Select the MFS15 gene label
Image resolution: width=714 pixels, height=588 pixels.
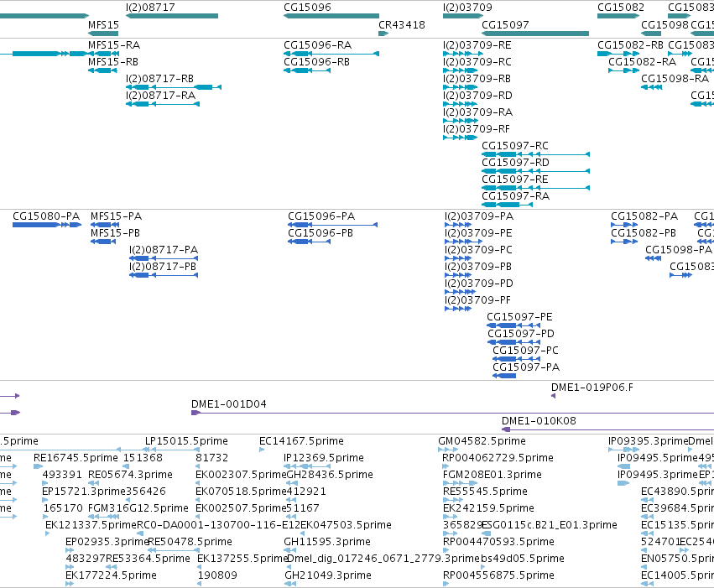coord(103,25)
